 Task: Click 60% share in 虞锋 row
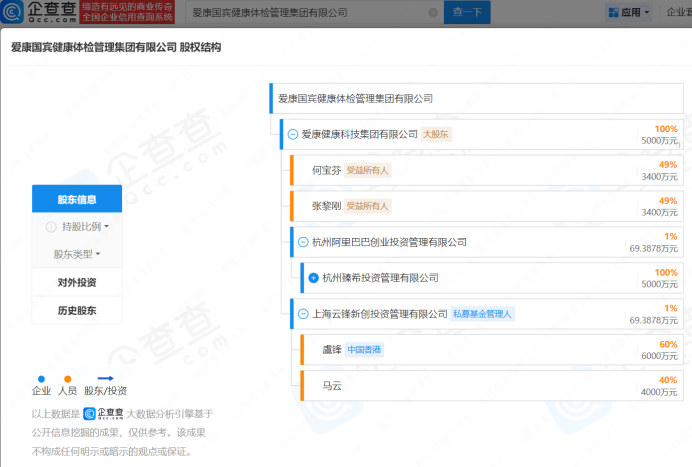[x=668, y=344]
